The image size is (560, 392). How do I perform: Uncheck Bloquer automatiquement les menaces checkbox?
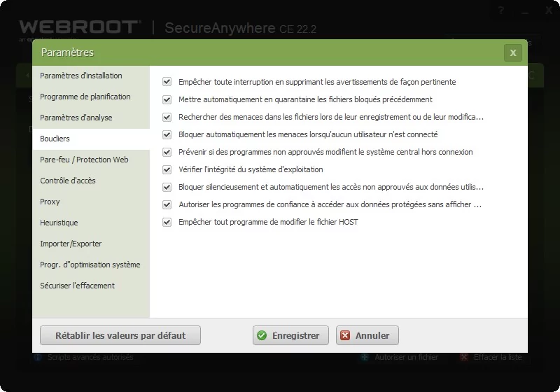(x=167, y=134)
